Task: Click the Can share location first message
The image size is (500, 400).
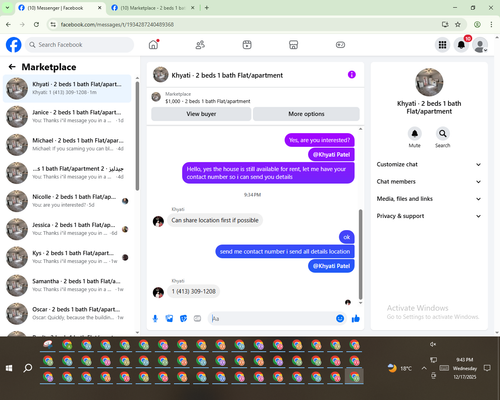Action: tap(215, 220)
